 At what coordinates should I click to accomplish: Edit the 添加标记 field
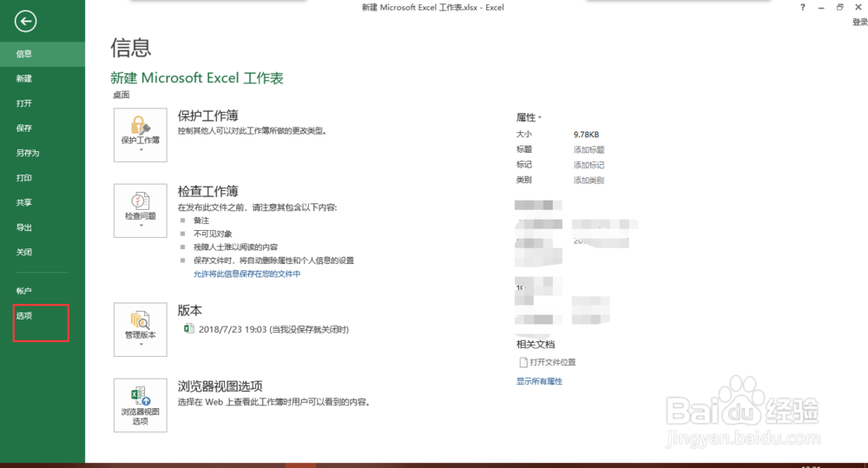589,165
